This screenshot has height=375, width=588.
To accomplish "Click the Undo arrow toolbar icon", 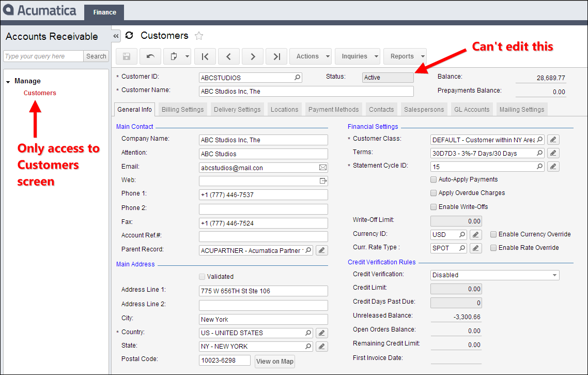I will (x=150, y=56).
